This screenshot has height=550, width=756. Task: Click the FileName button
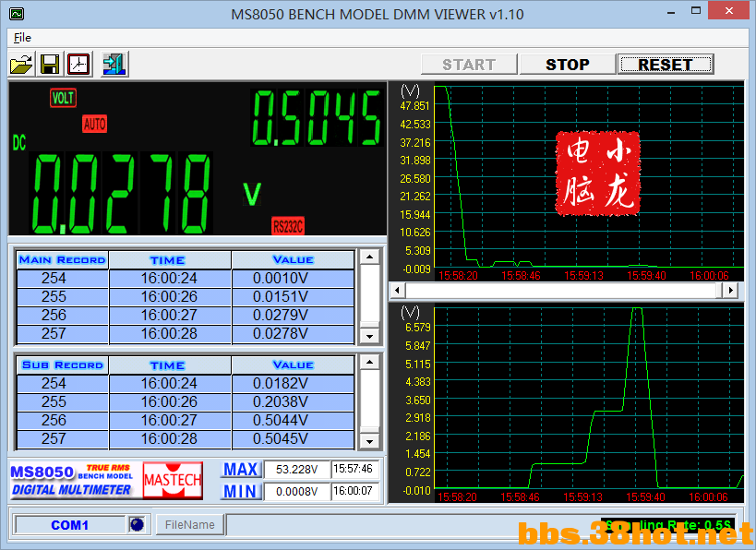[x=190, y=524]
